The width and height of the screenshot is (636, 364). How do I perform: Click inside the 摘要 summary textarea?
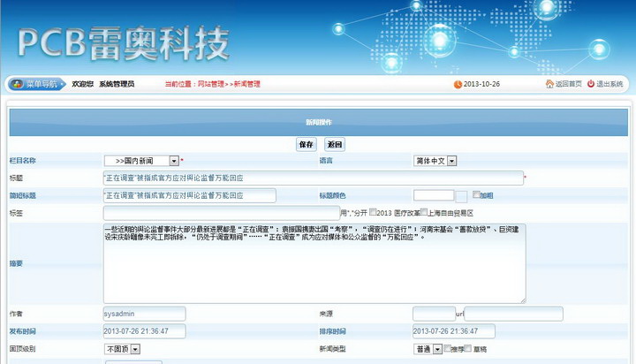point(314,263)
